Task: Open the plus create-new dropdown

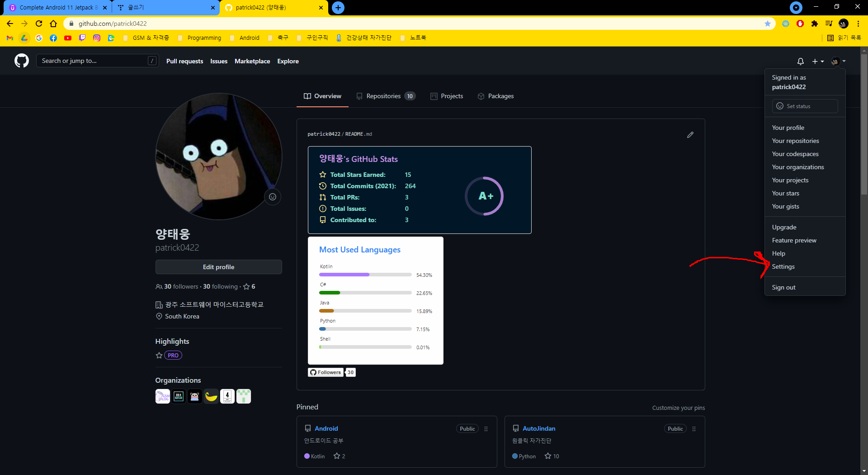Action: point(817,61)
